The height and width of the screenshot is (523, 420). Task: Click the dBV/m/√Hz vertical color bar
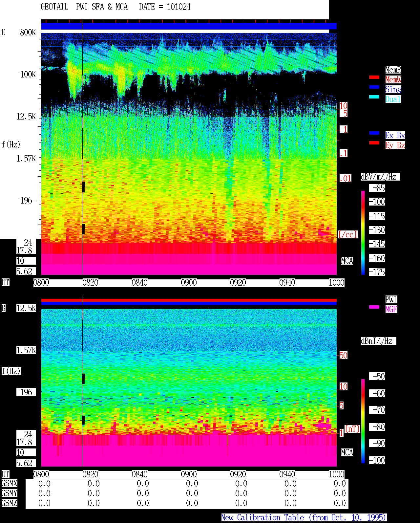tap(363, 232)
